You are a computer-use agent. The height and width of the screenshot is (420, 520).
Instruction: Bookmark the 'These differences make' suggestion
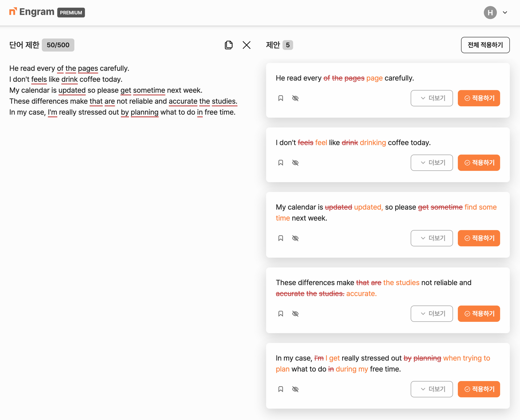pos(281,314)
